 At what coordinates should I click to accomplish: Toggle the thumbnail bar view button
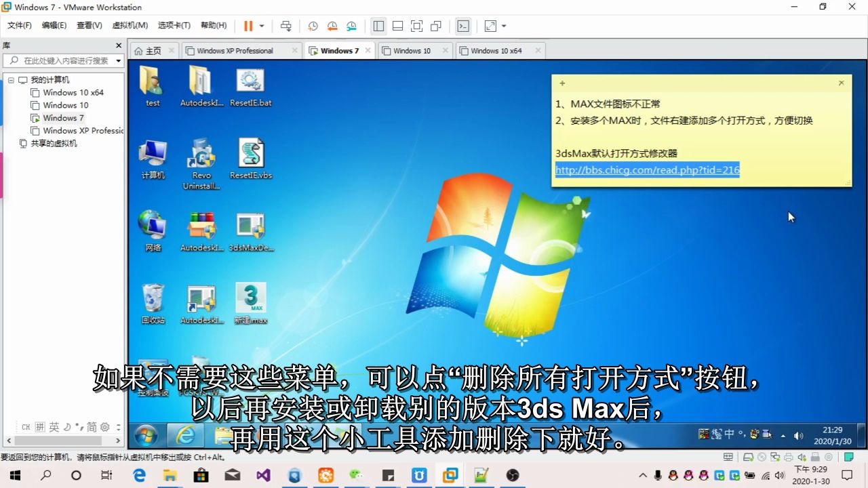398,26
